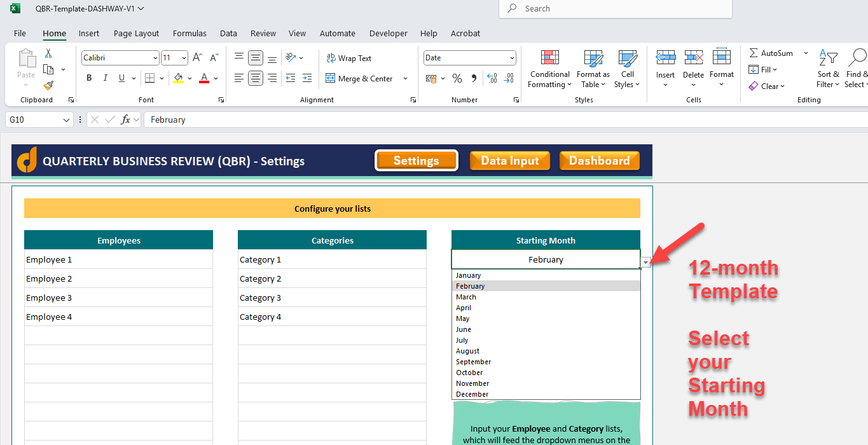Increase decimal places
This screenshot has height=445, width=868.
click(x=492, y=78)
